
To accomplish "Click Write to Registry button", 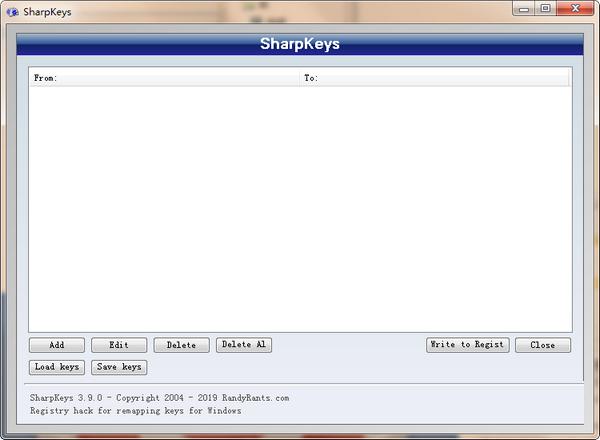I will pyautogui.click(x=468, y=344).
